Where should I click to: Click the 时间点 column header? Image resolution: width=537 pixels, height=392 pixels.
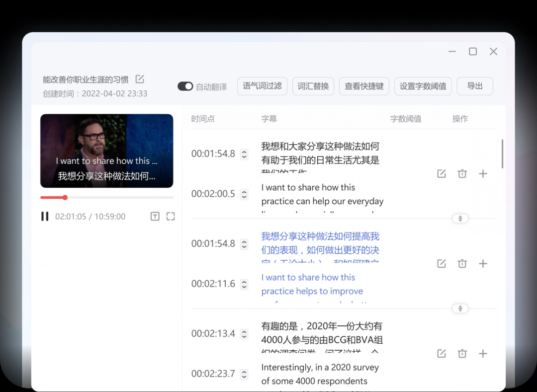pos(203,119)
